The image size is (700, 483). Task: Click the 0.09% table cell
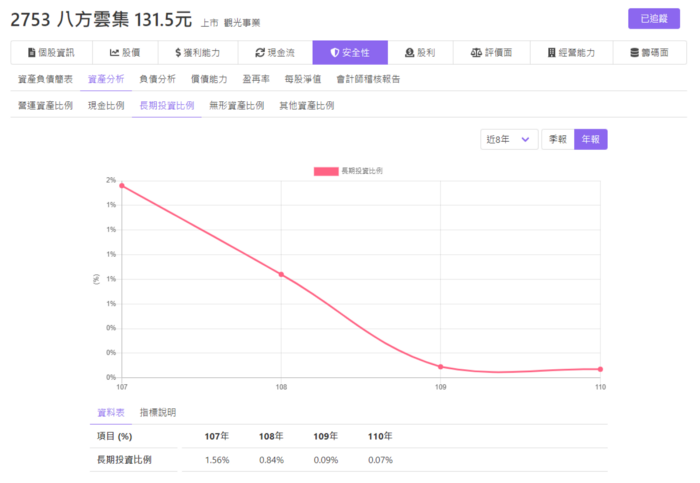326,460
